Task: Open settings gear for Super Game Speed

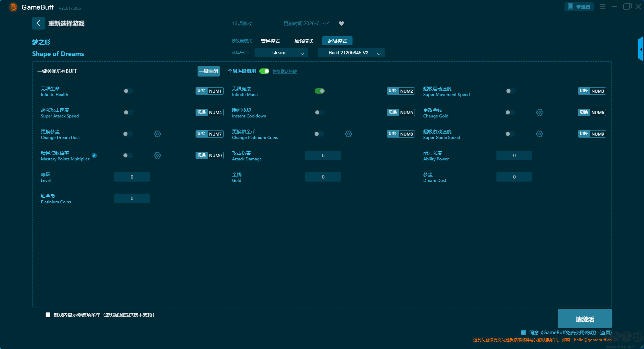Action: [x=539, y=134]
